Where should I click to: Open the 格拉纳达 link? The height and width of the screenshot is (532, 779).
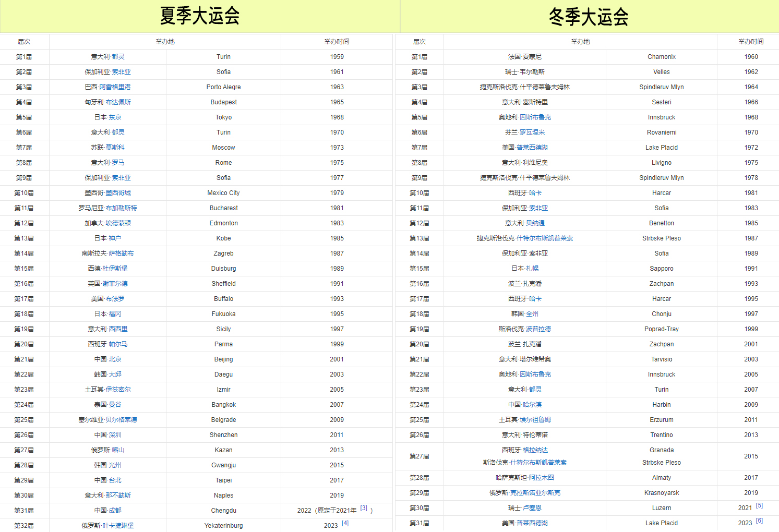point(535,450)
